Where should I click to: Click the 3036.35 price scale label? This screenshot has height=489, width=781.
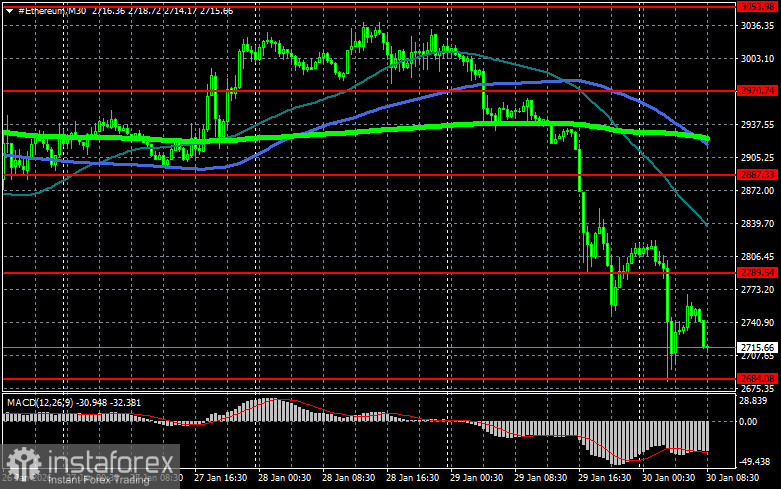pyautogui.click(x=757, y=25)
